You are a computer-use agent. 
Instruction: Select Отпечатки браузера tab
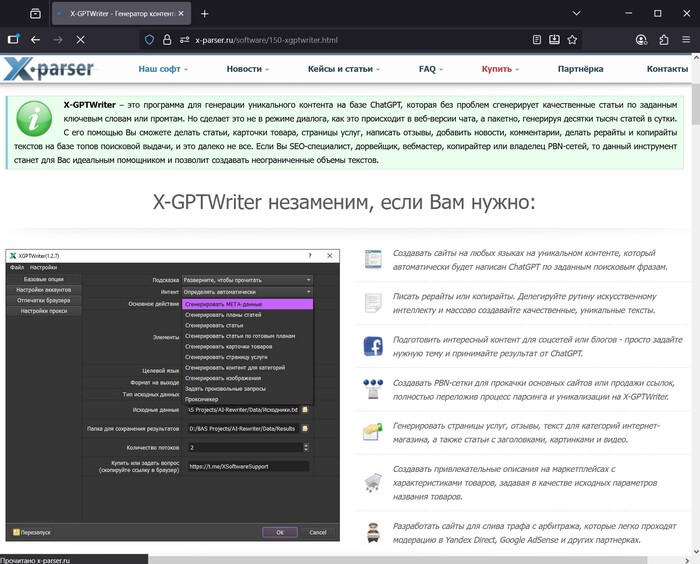pyautogui.click(x=44, y=301)
